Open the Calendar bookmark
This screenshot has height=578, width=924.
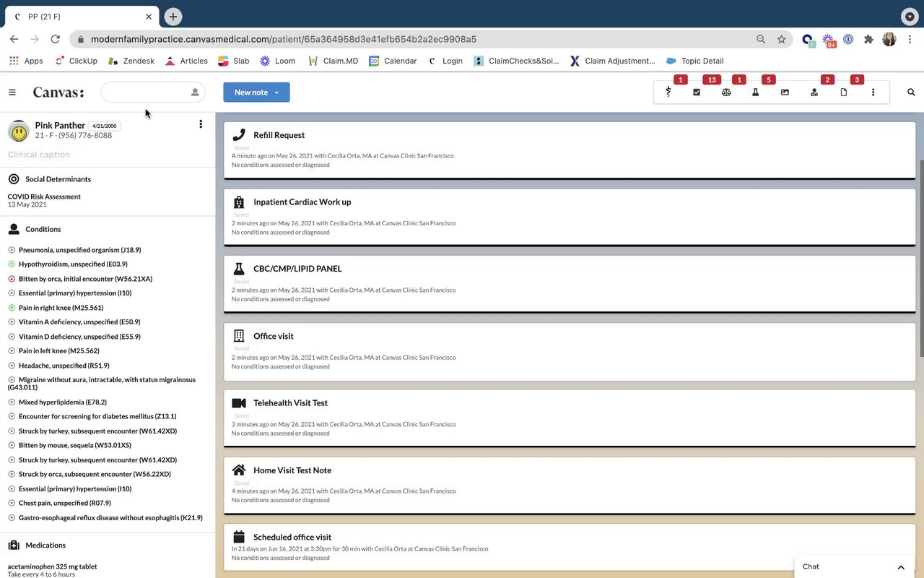pyautogui.click(x=393, y=61)
